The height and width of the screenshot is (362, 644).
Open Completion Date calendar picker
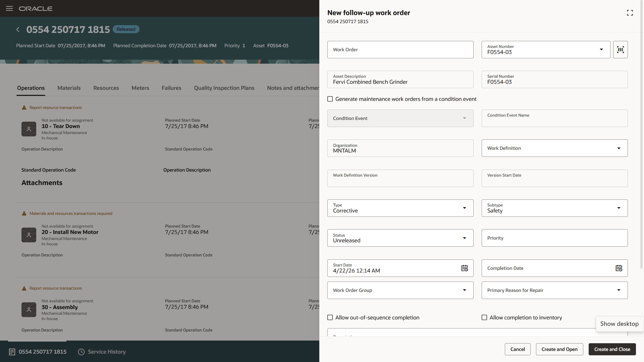tap(619, 268)
